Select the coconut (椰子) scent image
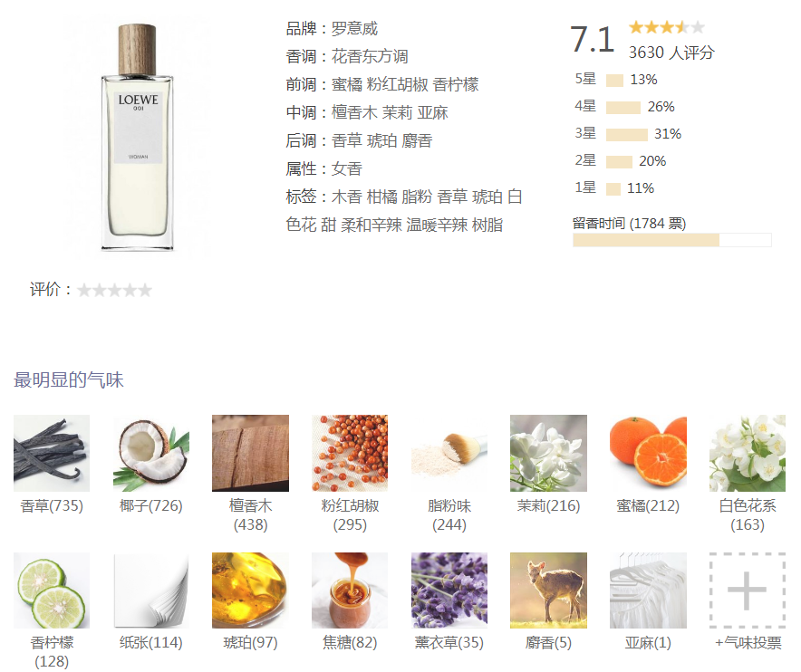801x672 pixels. coord(150,453)
